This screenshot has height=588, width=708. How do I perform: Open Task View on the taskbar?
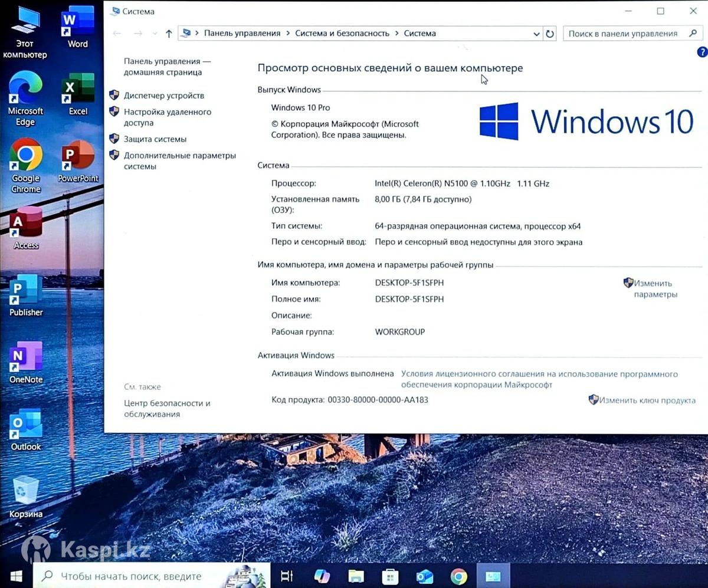(x=287, y=576)
